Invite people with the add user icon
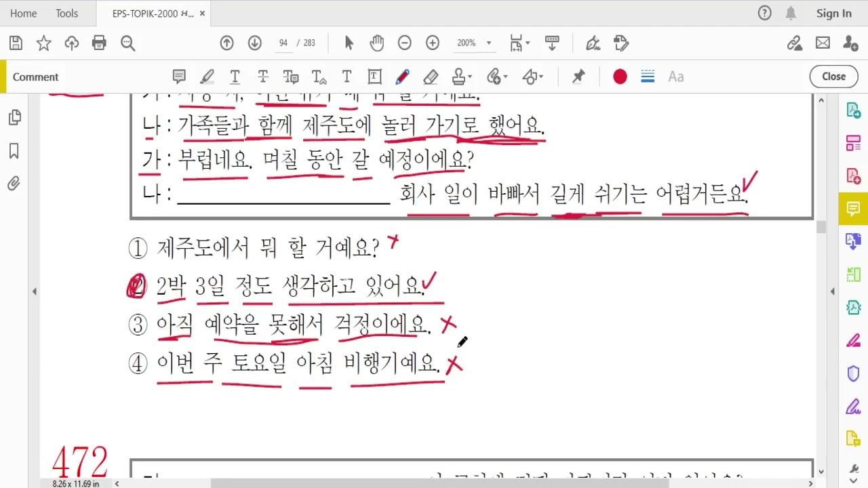The height and width of the screenshot is (488, 868). point(850,43)
